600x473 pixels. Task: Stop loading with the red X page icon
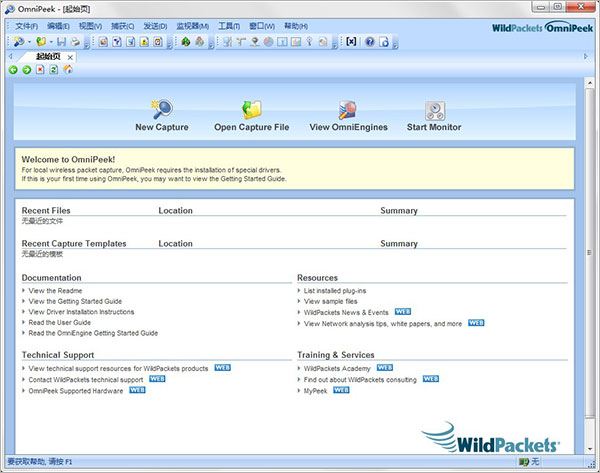tap(40, 70)
